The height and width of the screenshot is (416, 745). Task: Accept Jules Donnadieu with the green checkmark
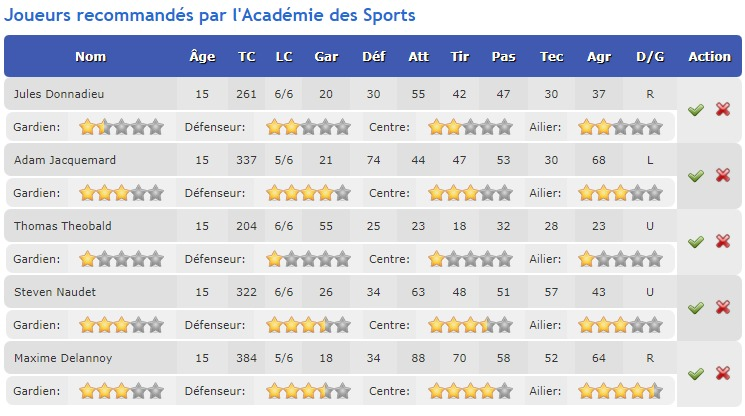pos(696,110)
